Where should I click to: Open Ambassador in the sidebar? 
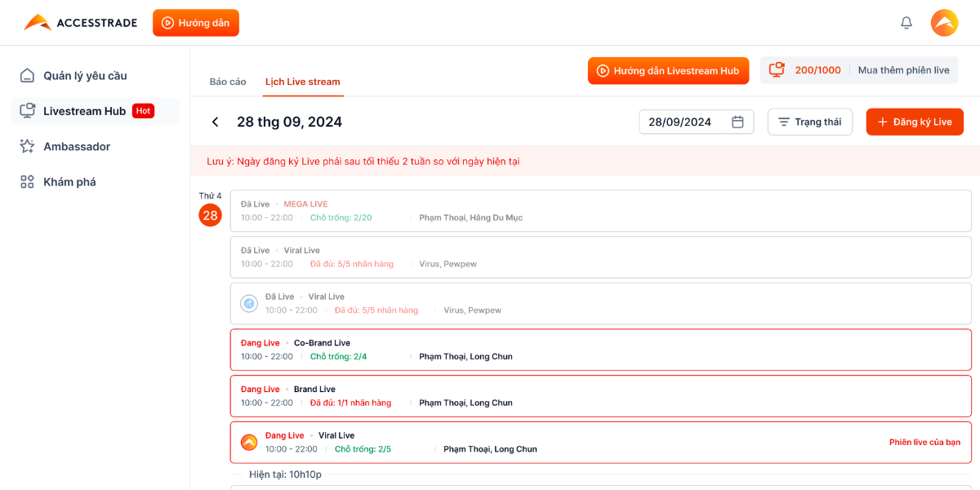click(x=77, y=147)
